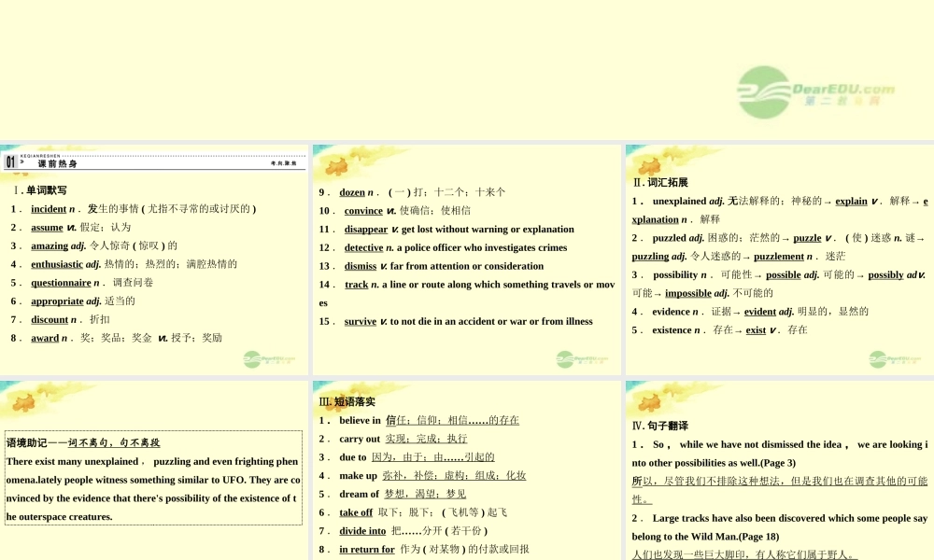Click the phrase make up
934x560 pixels.
(x=358, y=475)
